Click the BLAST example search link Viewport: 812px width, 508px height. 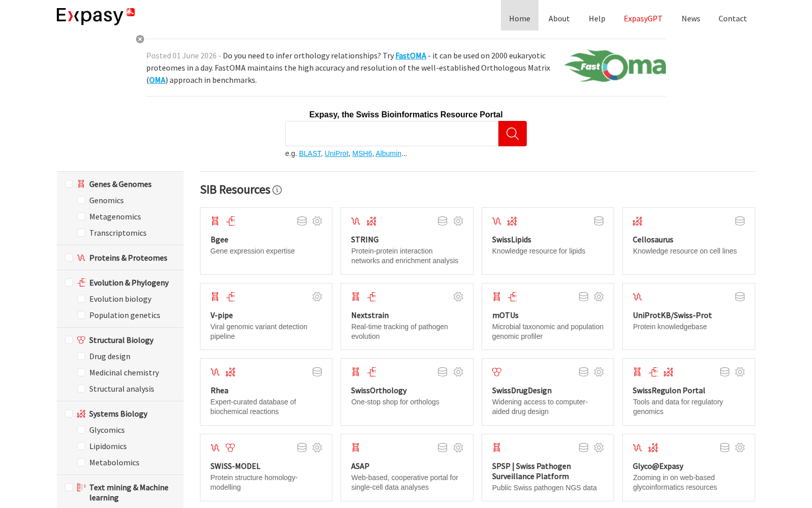coord(310,153)
